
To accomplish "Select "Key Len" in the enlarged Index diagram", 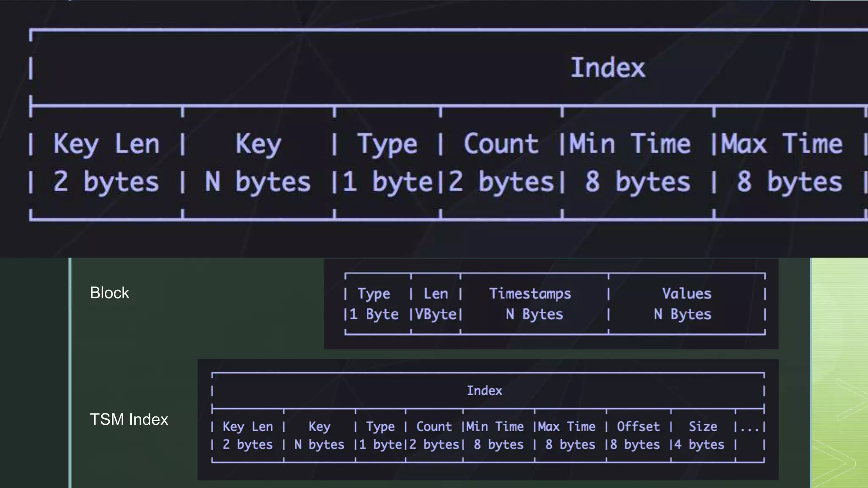I will (106, 144).
